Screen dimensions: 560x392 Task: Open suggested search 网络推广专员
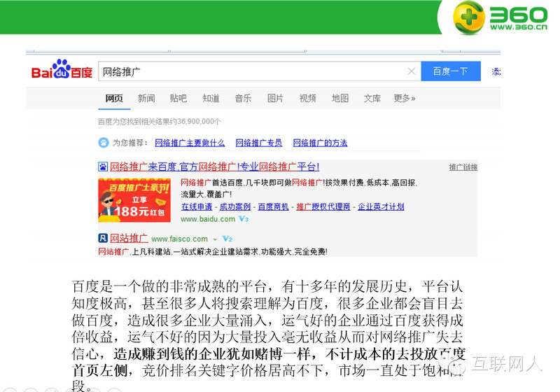click(x=258, y=143)
